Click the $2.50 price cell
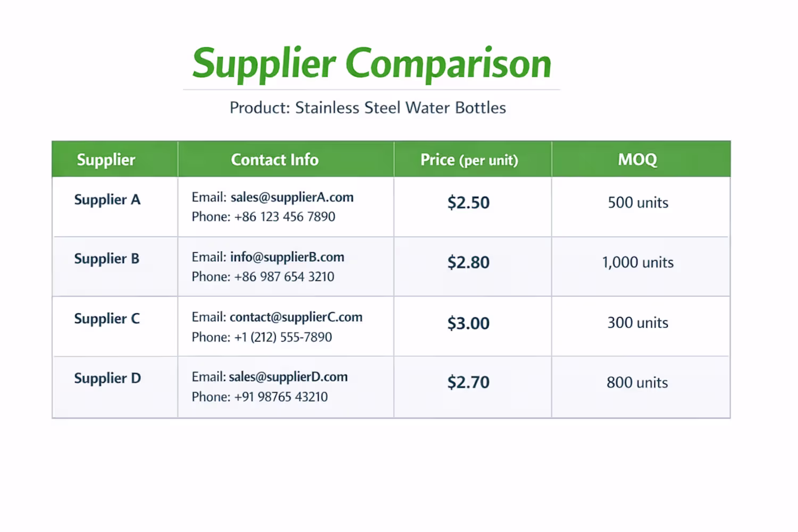This screenshot has height=532, width=798. [468, 203]
